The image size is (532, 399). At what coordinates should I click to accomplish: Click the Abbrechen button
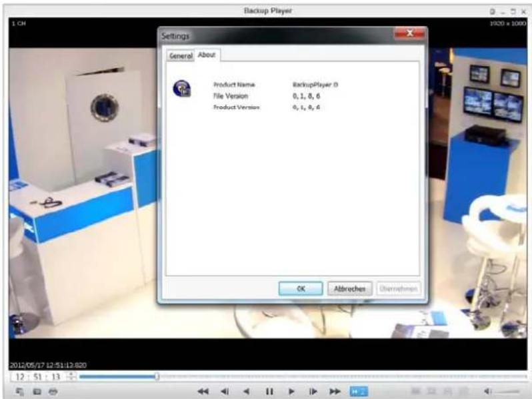(x=350, y=289)
